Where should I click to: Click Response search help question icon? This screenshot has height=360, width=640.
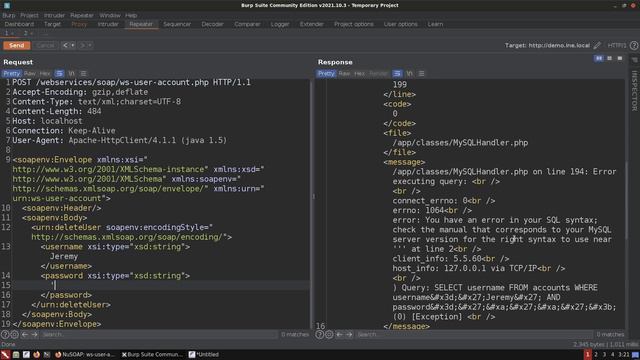pyautogui.click(x=320, y=335)
